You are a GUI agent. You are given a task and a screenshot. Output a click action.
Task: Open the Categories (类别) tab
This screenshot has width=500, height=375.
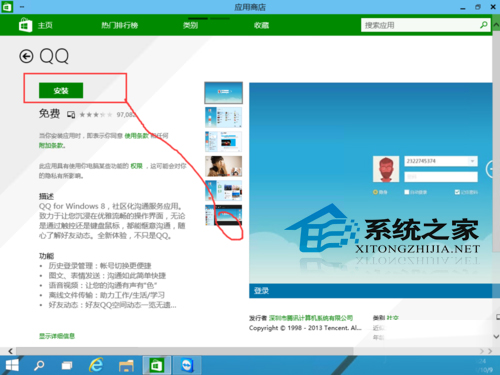click(190, 25)
